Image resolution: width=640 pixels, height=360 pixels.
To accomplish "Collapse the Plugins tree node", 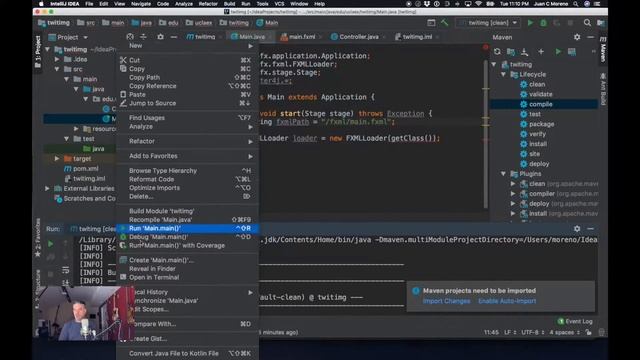I will pyautogui.click(x=503, y=174).
